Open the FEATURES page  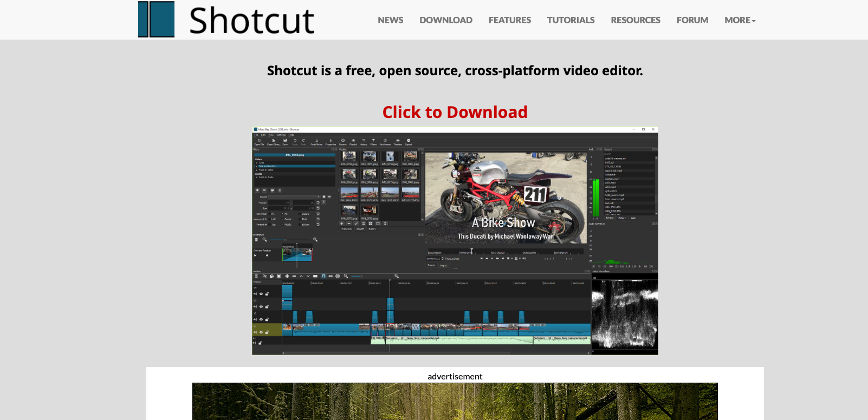pyautogui.click(x=509, y=20)
